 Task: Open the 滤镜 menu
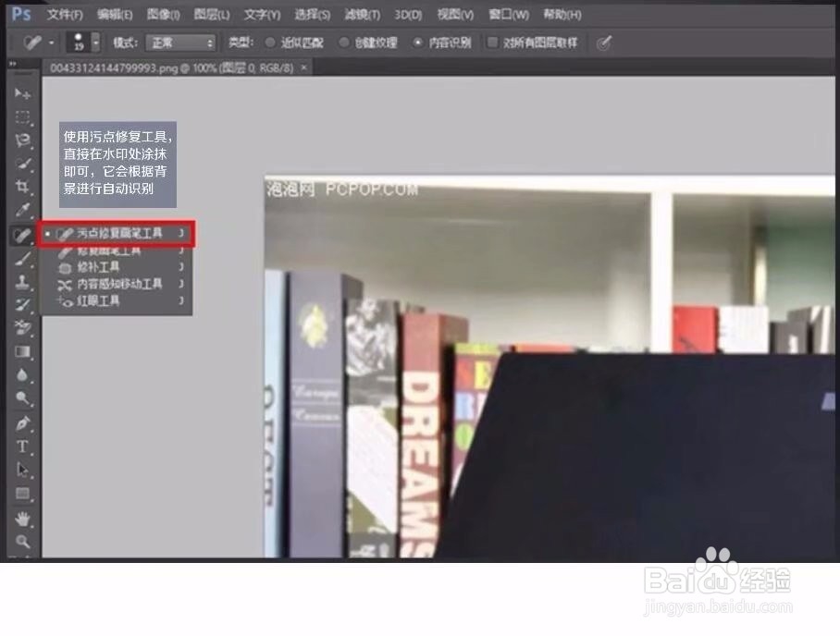pos(361,14)
